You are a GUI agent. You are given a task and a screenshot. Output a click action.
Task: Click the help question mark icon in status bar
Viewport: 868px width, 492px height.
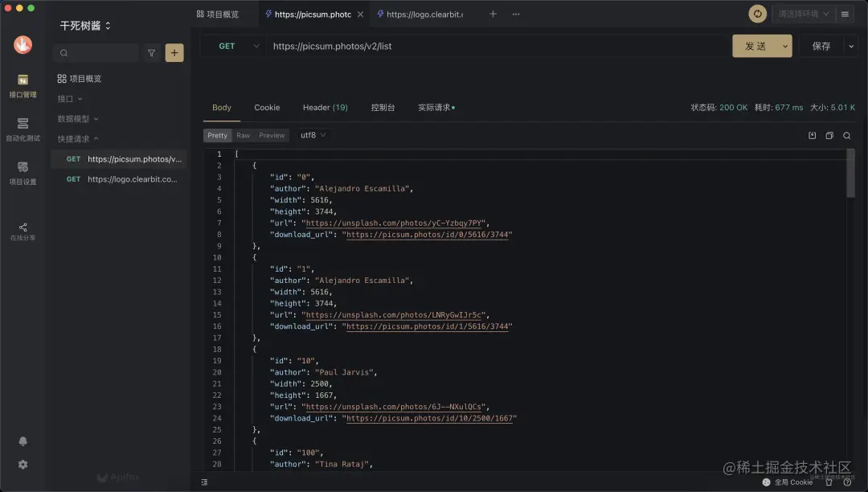[847, 482]
